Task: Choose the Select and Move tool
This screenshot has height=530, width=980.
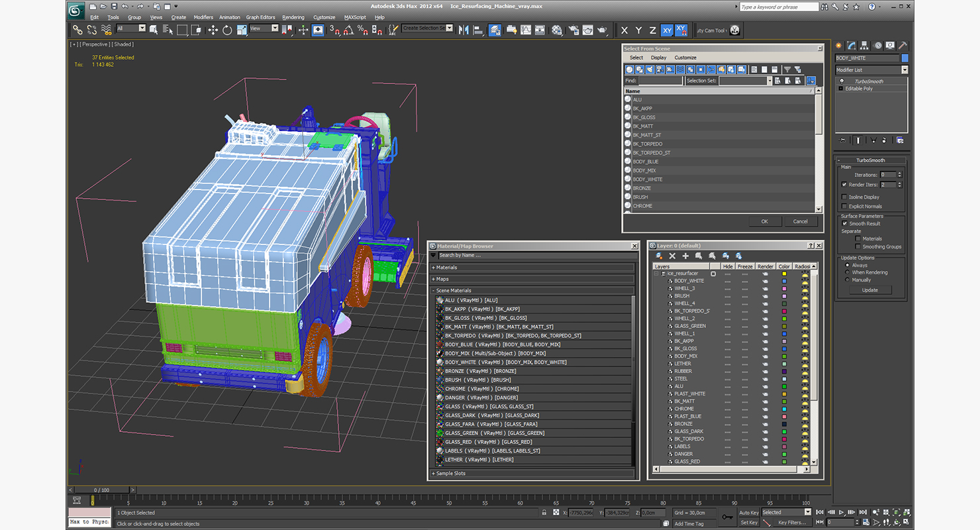Action: 213,30
